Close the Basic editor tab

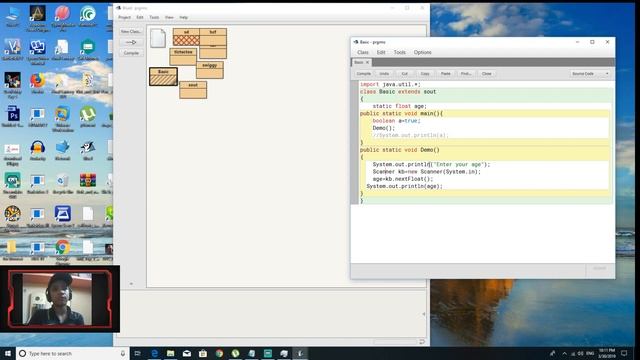(367, 62)
